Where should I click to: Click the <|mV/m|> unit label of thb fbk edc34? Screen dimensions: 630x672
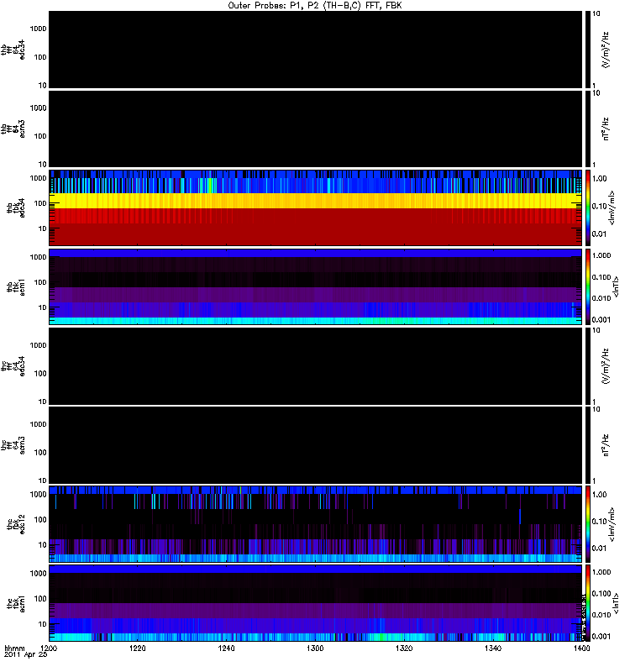pos(612,207)
